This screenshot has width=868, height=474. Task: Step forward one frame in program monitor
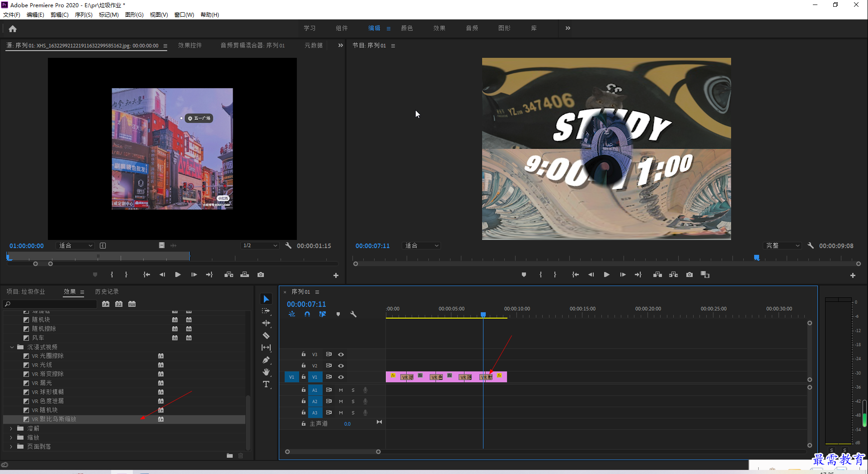tap(623, 275)
